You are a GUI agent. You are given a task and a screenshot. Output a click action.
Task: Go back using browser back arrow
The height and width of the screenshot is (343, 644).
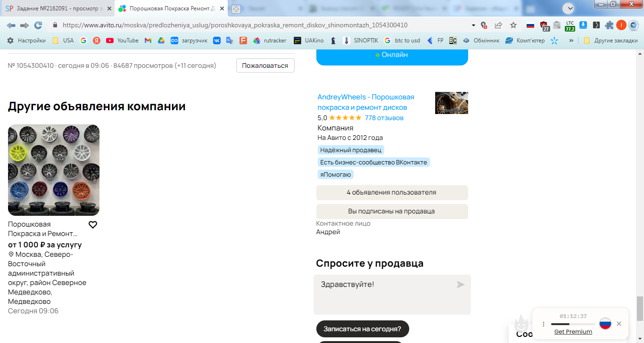11,25
